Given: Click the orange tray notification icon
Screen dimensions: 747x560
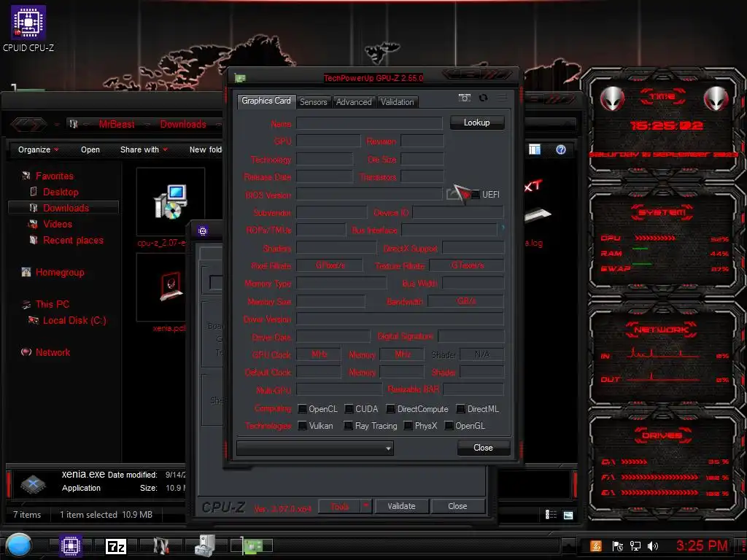Looking at the screenshot, I should point(596,546).
